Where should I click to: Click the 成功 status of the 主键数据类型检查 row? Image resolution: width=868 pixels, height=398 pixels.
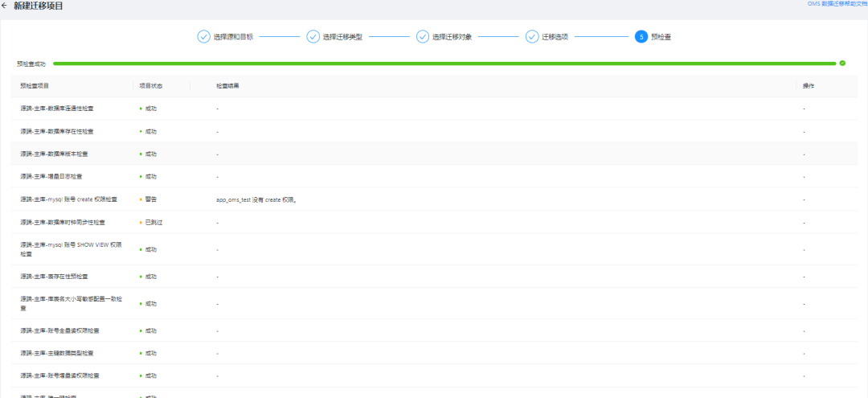(149, 353)
